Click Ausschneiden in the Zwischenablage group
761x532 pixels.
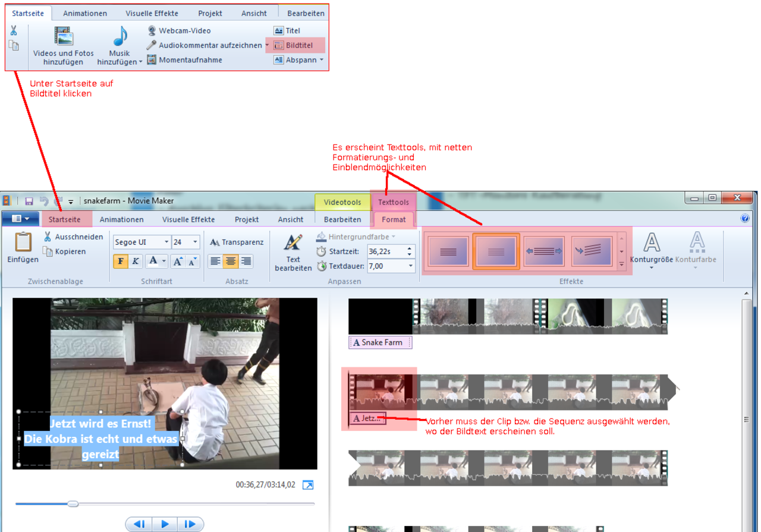pos(73,237)
